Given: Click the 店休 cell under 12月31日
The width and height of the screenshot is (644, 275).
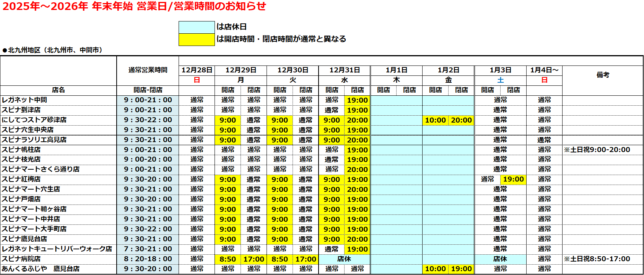Looking at the screenshot, I should [x=344, y=259].
